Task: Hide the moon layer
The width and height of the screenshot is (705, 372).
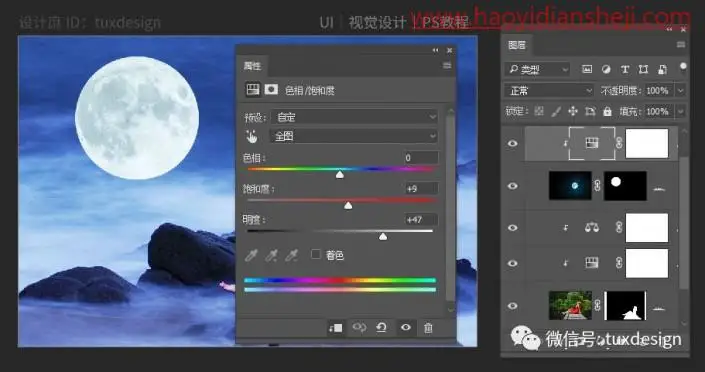Action: (512, 185)
